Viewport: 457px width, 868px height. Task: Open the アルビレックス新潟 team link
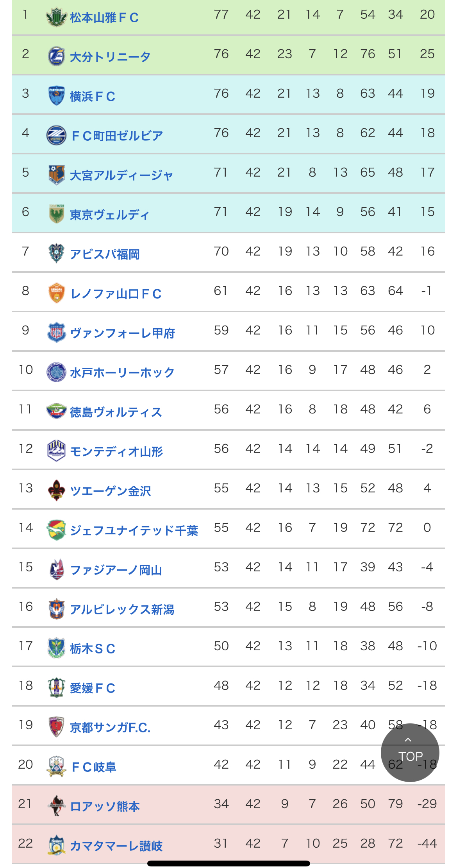pos(122,609)
